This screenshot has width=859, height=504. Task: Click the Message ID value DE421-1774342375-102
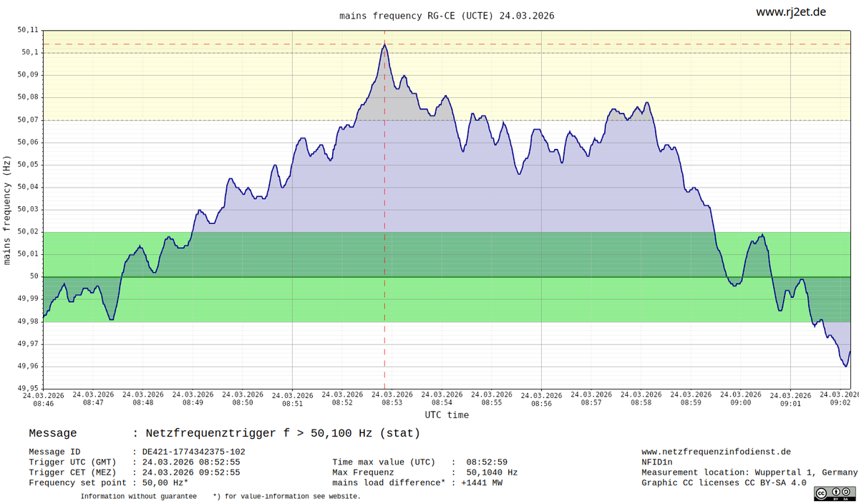coord(193,452)
